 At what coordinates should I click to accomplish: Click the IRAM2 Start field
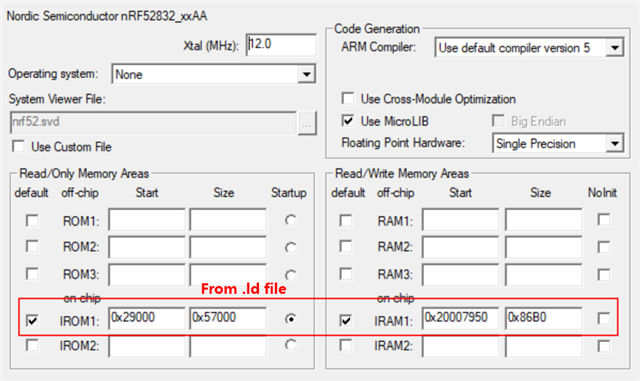click(460, 347)
